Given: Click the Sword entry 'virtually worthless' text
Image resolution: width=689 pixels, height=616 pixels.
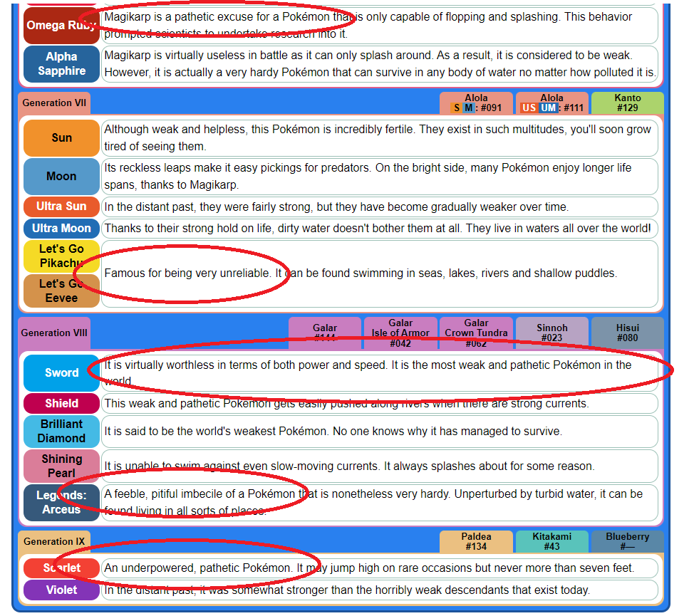Looking at the screenshot, I should coord(380,372).
